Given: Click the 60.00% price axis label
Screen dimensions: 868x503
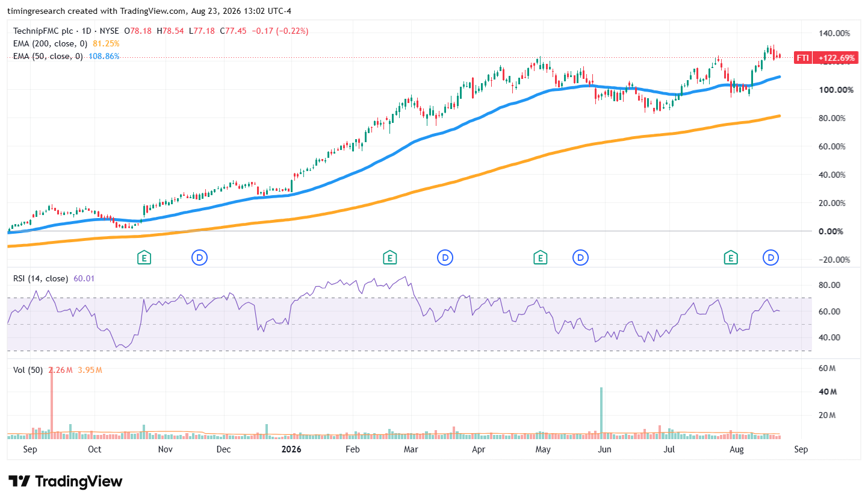Looking at the screenshot, I should (833, 146).
